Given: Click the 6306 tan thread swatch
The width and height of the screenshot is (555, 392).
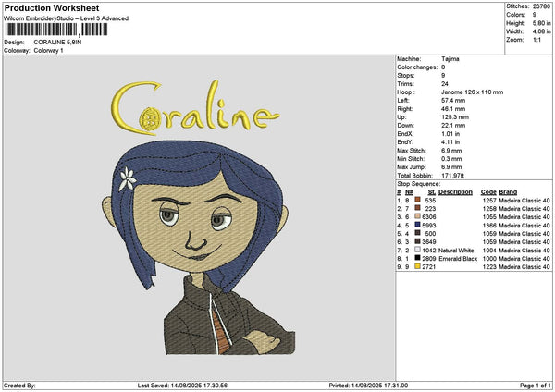Looking at the screenshot, I should coord(418,217).
